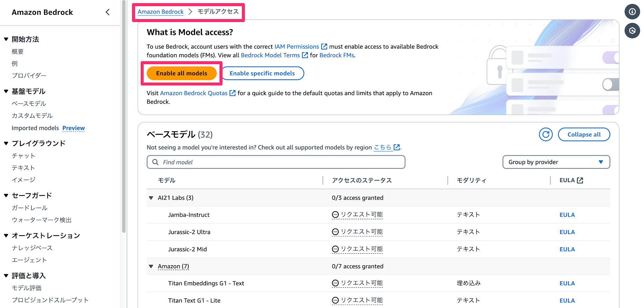Click the Find model search field
The width and height of the screenshot is (644, 308).
pyautogui.click(x=276, y=162)
